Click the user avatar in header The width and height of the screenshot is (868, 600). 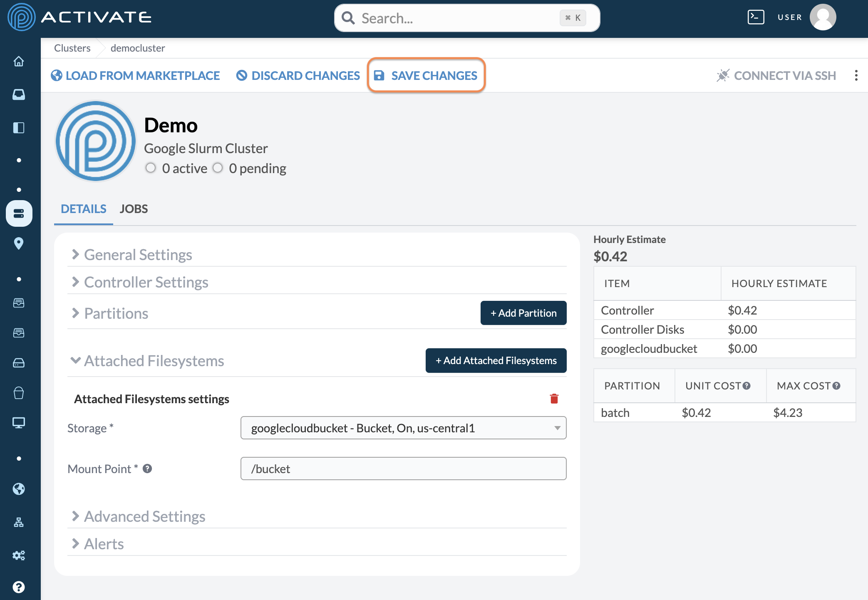(x=823, y=17)
